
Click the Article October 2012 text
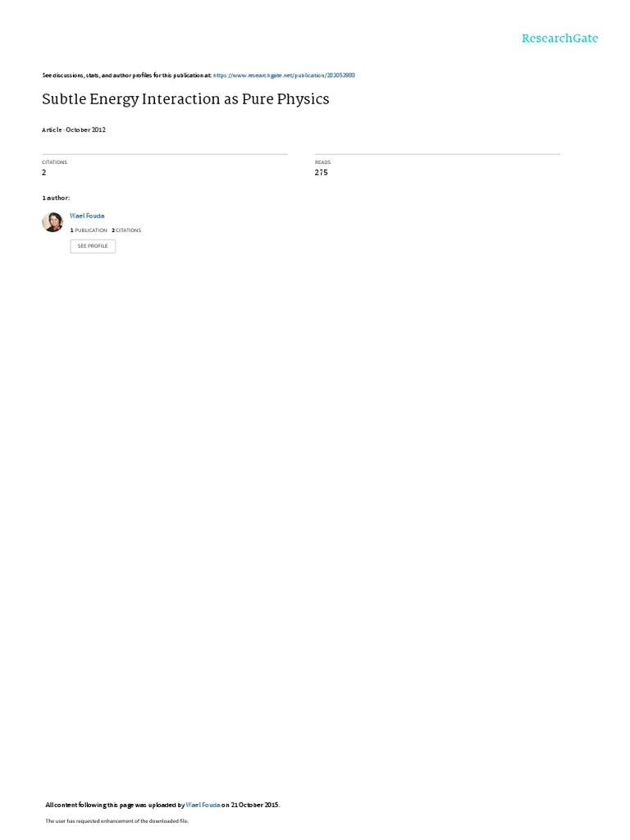tap(74, 130)
